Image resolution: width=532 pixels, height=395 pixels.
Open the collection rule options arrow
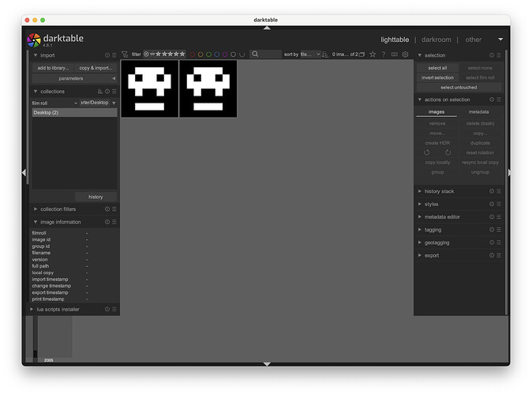click(x=114, y=103)
